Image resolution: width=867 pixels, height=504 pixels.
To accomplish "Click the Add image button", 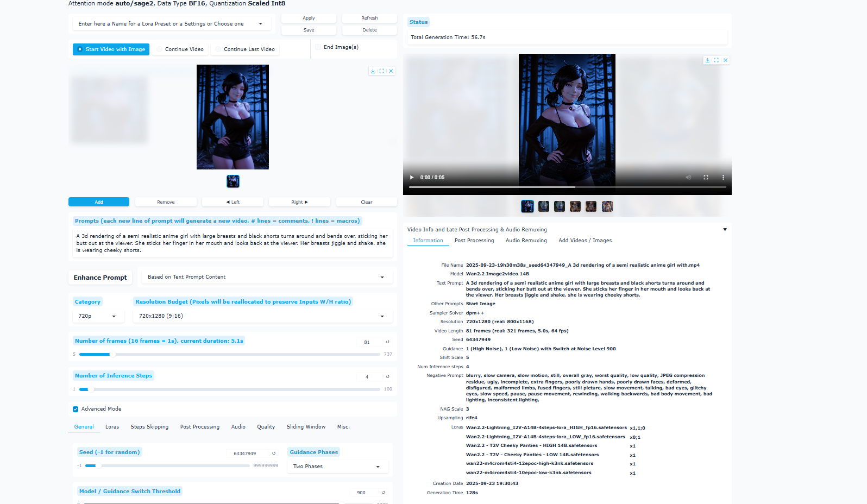I will point(99,202).
